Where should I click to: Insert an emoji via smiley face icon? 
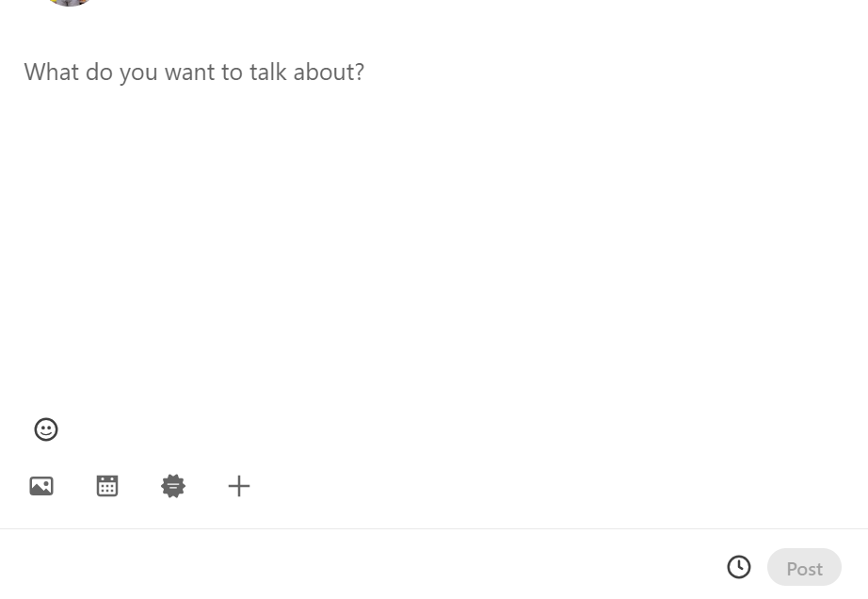click(x=46, y=429)
